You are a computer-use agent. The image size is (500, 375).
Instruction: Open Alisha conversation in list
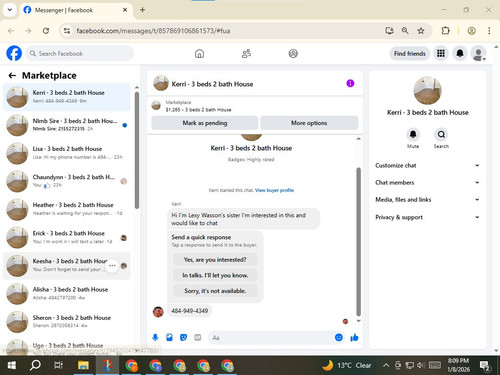point(67,294)
